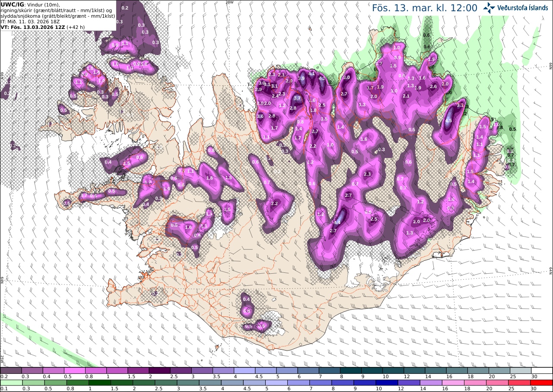Select the gray-blue 4 rain scale swatch
553x392 pixels.
coord(232,383)
